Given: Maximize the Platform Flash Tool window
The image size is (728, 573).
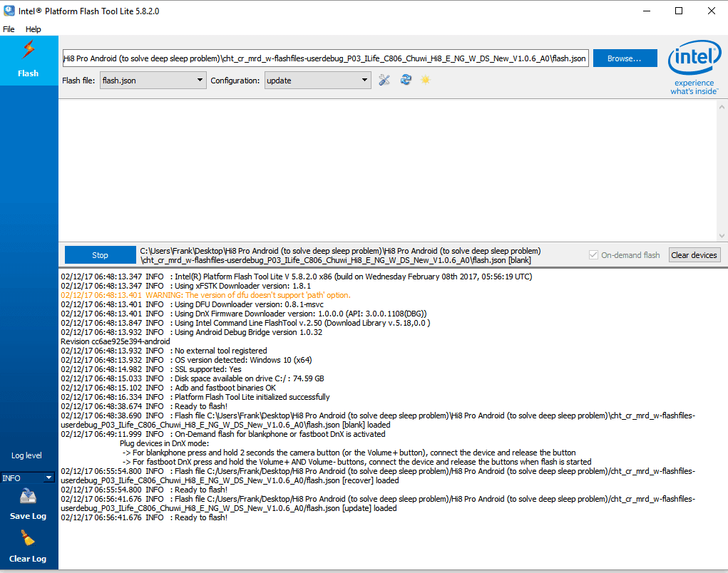Looking at the screenshot, I should pyautogui.click(x=679, y=11).
